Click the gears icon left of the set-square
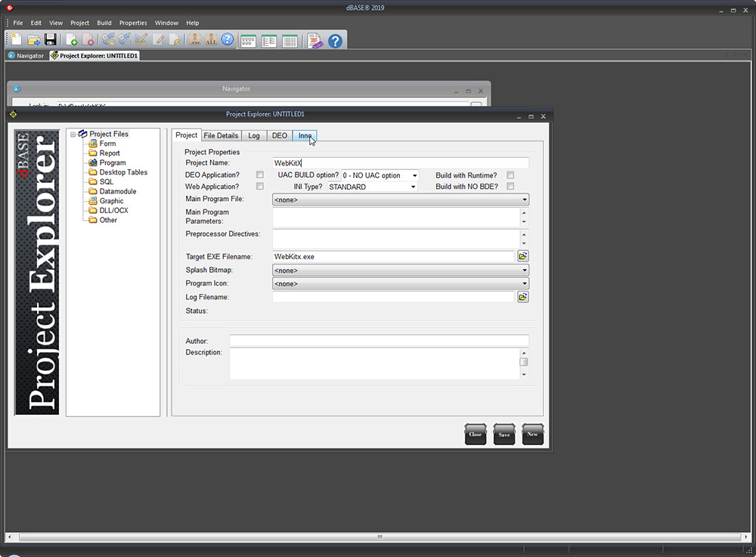Screen dimensions: 756x557 [125, 39]
